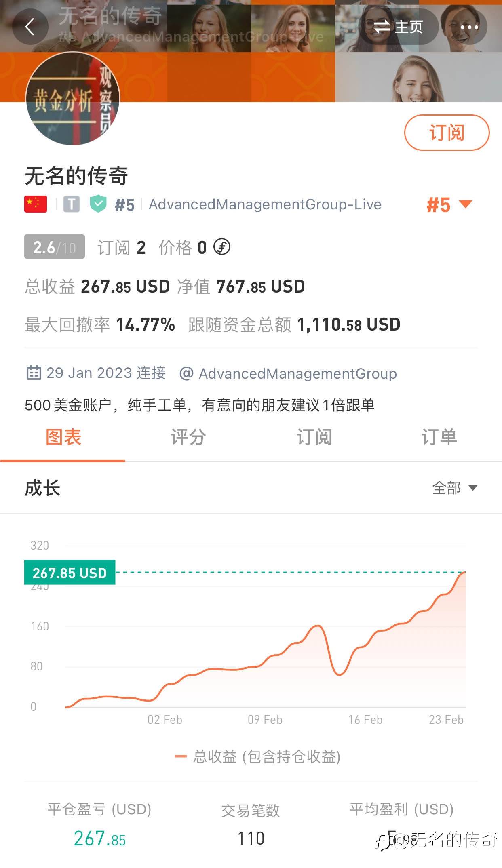Click the 订阅 subscribe button

coord(447,133)
